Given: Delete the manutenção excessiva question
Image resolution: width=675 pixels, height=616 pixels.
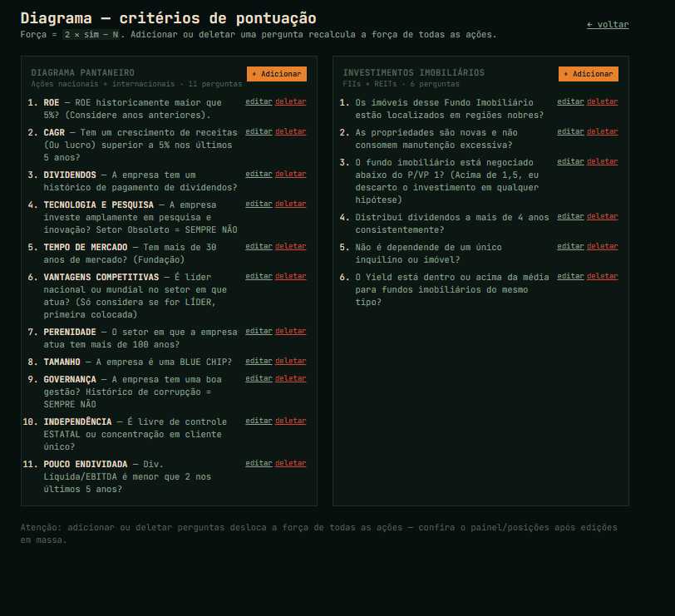Looking at the screenshot, I should (x=602, y=131).
